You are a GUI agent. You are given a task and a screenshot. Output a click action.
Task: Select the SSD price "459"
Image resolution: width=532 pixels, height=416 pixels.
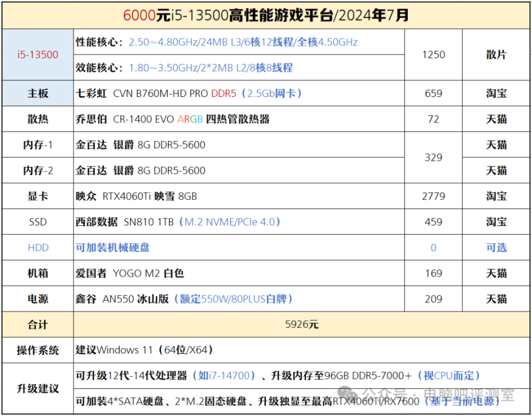[x=433, y=222]
